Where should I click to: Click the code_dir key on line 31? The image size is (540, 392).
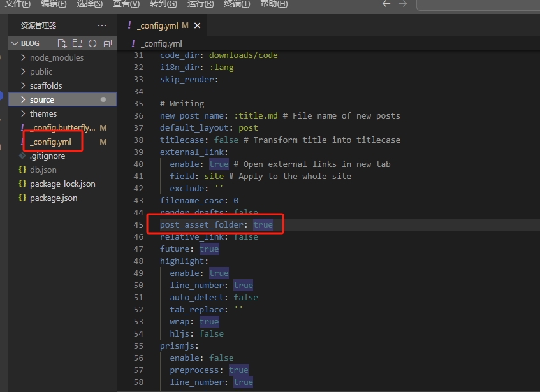(179, 55)
